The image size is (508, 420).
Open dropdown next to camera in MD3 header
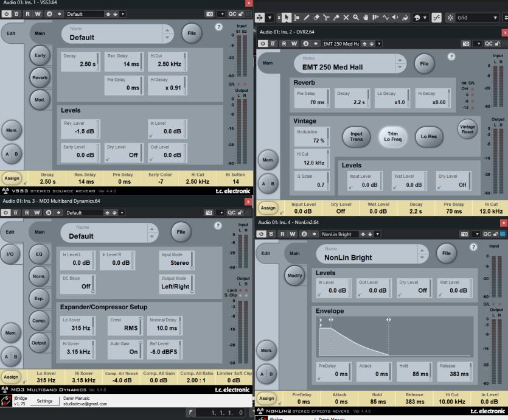(x=221, y=212)
